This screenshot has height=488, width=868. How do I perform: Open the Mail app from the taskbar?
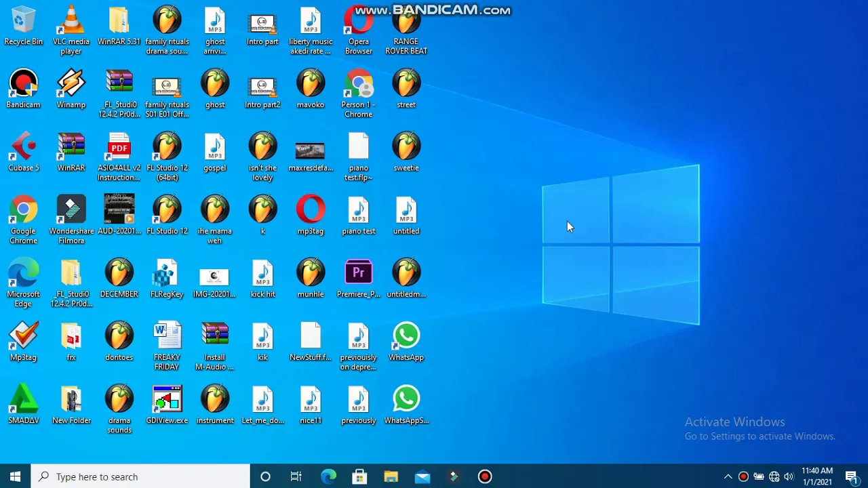pyautogui.click(x=422, y=476)
